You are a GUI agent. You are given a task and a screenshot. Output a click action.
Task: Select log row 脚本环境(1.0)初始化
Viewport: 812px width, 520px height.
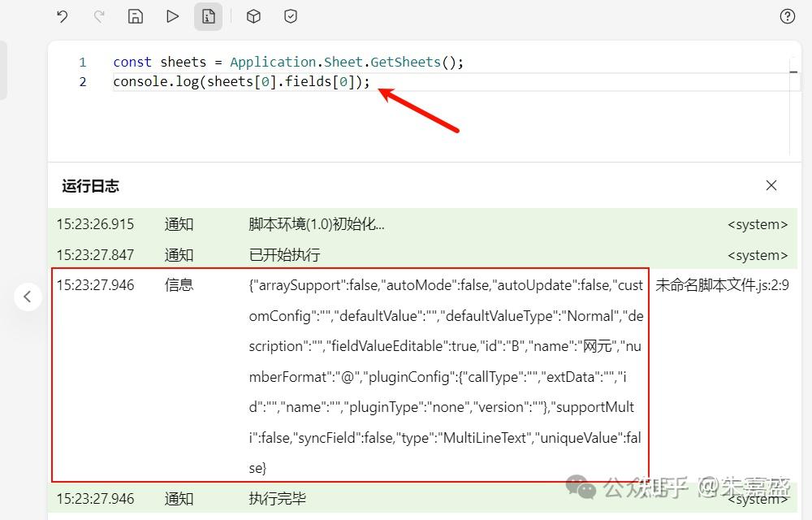point(422,224)
